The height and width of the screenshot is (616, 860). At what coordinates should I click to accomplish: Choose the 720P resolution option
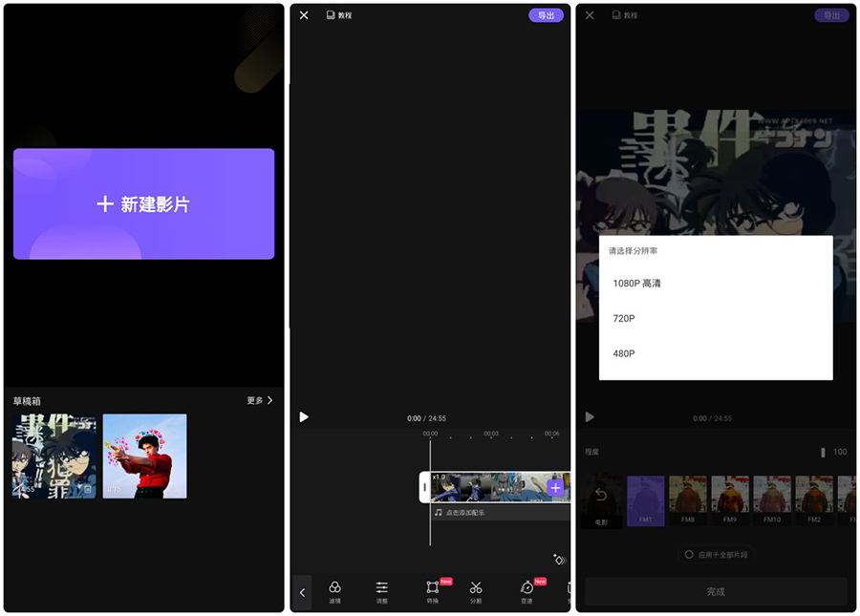624,319
